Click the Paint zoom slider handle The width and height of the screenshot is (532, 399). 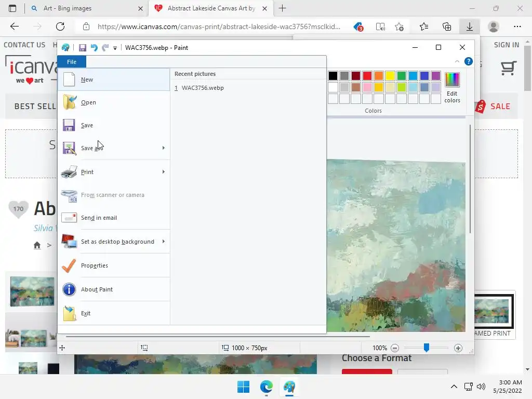[x=427, y=348]
